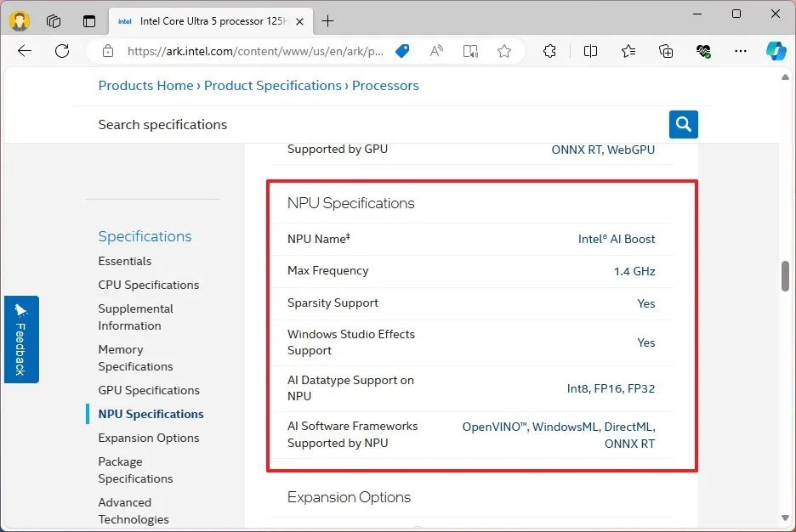Click the Sparsity Support Yes value
This screenshot has width=796, height=532.
[x=645, y=303]
